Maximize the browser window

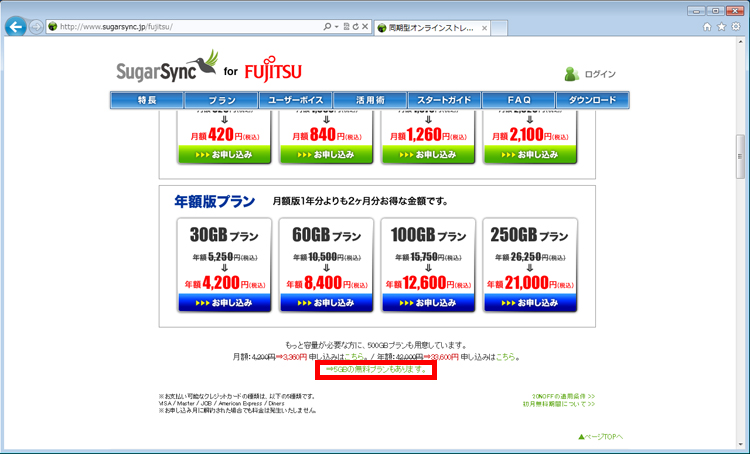click(716, 11)
